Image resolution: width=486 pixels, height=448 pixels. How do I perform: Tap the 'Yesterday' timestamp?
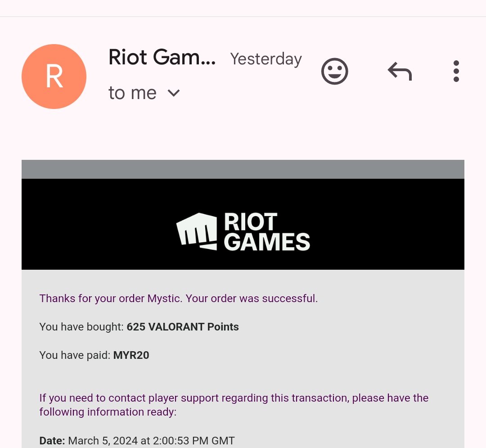pos(266,59)
